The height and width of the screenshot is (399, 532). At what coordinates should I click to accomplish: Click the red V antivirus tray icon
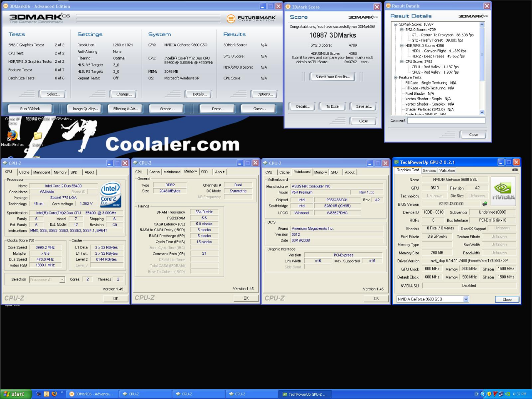pos(495,394)
